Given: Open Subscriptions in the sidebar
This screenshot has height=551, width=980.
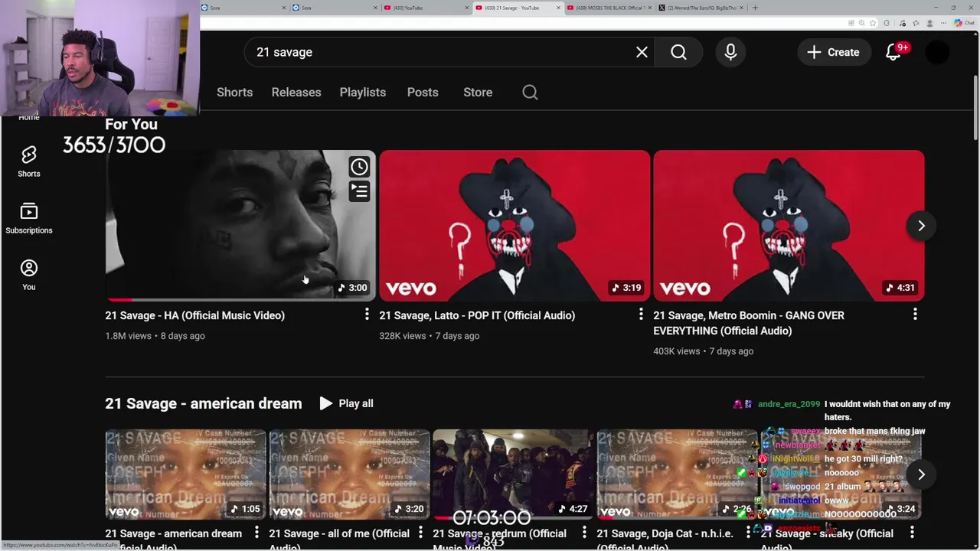Looking at the screenshot, I should [x=29, y=218].
